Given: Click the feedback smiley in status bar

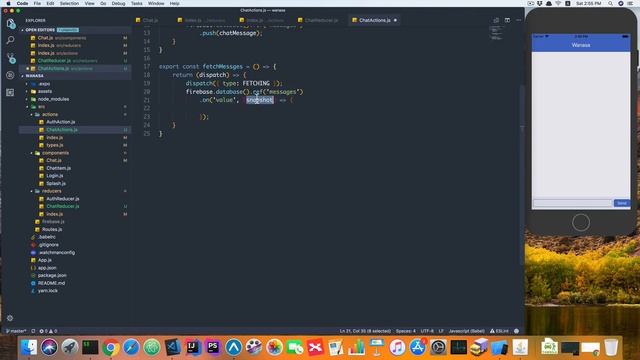Looking at the screenshot, I should (x=517, y=331).
